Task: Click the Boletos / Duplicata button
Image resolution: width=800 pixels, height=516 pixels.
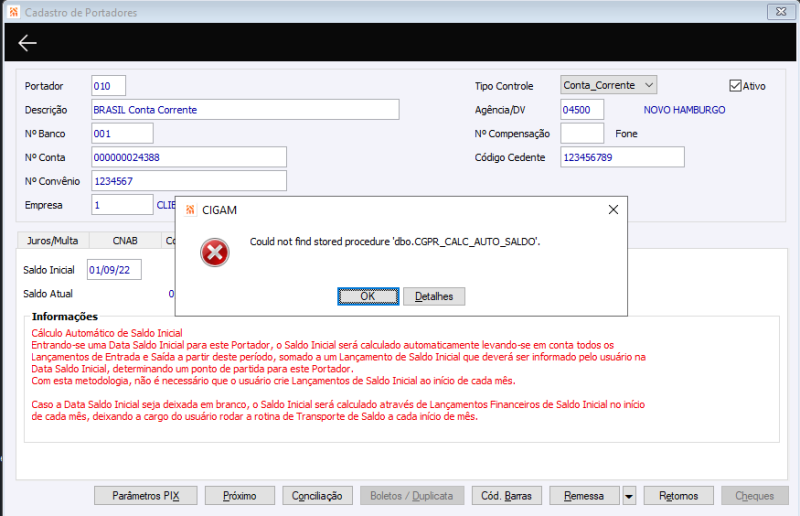Action: click(412, 496)
